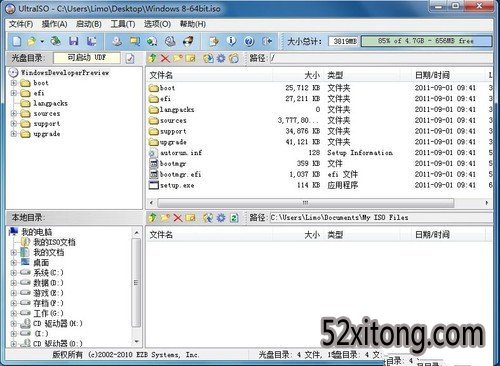This screenshot has width=500, height=366.
Task: Expand the sources folder in the disc tree
Action: pos(14,114)
